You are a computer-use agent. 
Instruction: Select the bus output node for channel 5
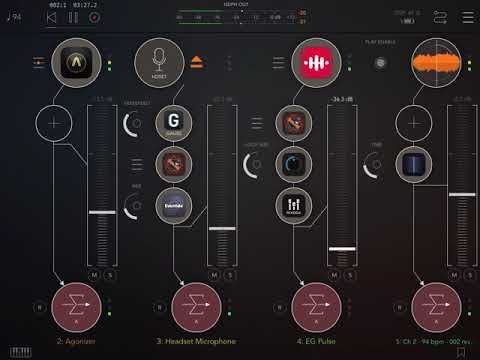pyautogui.click(x=436, y=307)
